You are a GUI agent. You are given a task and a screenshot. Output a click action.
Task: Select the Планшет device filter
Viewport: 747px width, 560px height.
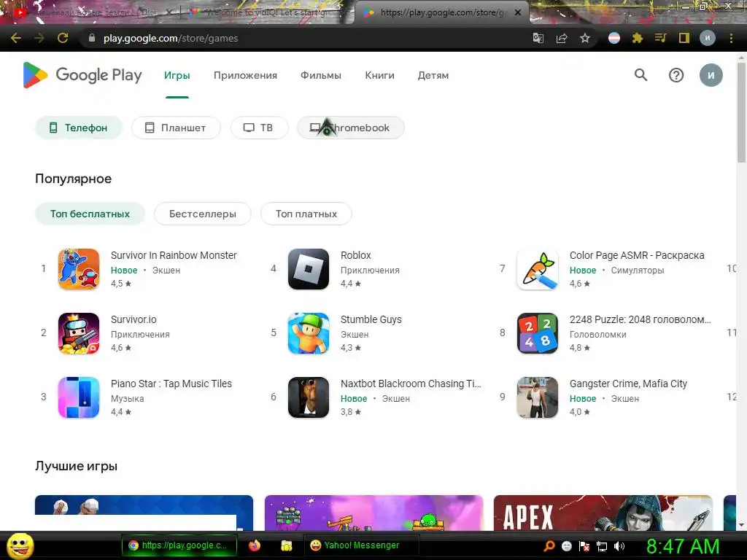pos(176,128)
